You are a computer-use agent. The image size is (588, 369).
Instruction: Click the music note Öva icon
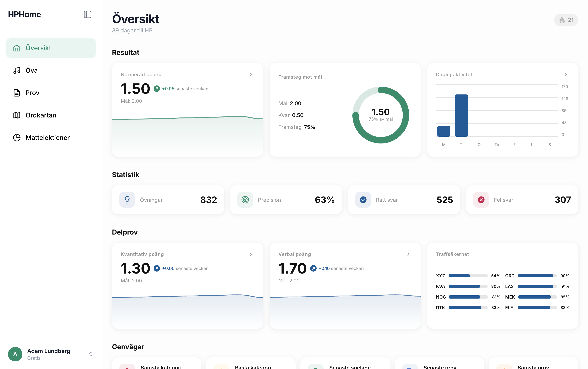click(x=17, y=70)
